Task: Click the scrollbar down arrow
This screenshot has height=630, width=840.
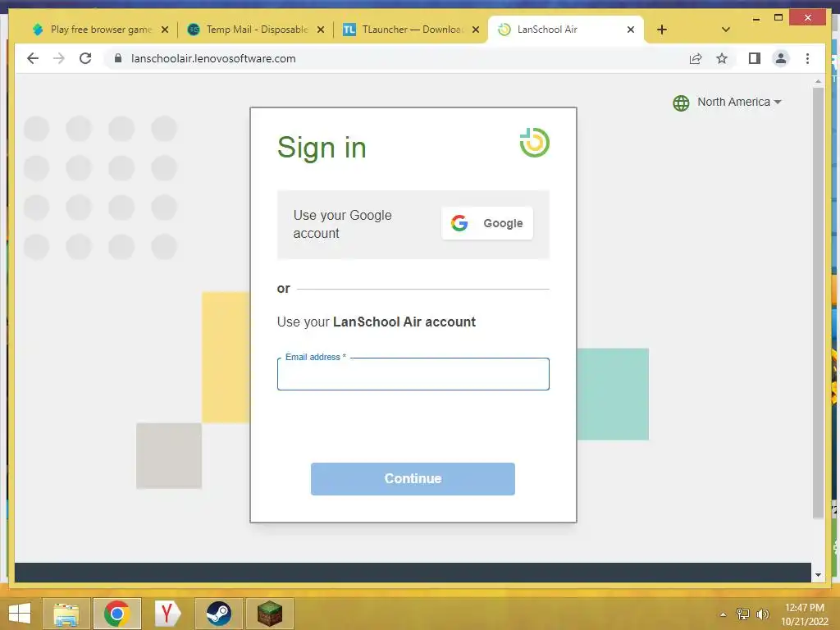Action: pos(818,575)
